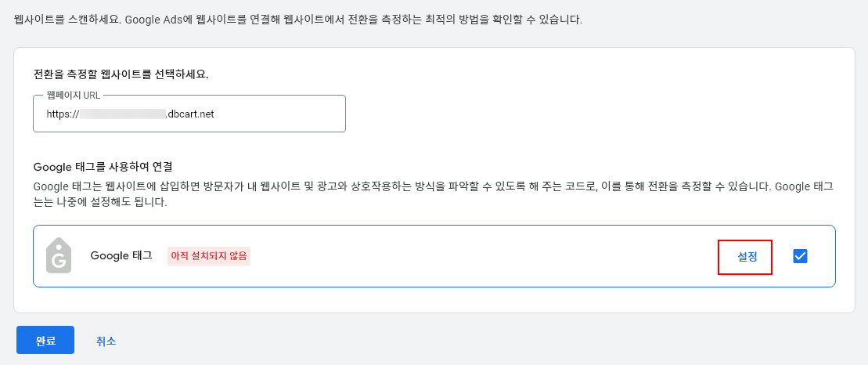868x365 pixels.
Task: Click the .dbcart.net text in the URL
Action: (190, 114)
